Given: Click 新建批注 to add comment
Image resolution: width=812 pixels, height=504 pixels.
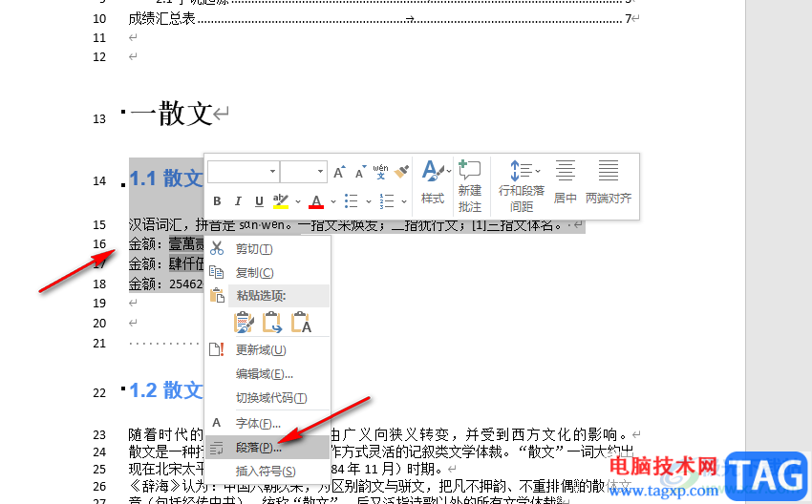Looking at the screenshot, I should pyautogui.click(x=470, y=186).
